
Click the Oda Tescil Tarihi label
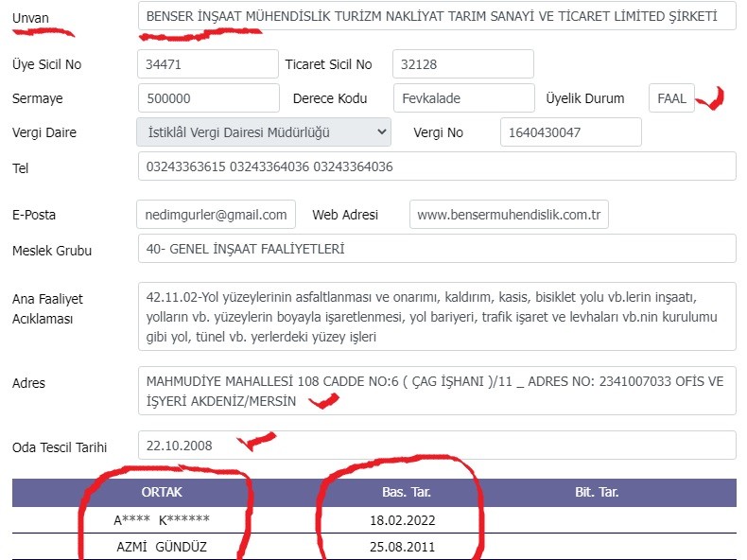click(60, 447)
